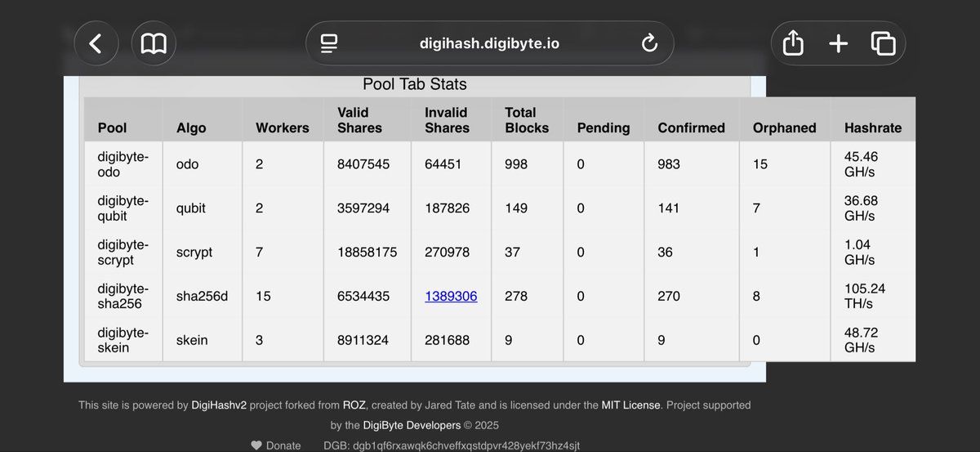Select the Total Blocks column header
The image size is (980, 452).
click(527, 120)
